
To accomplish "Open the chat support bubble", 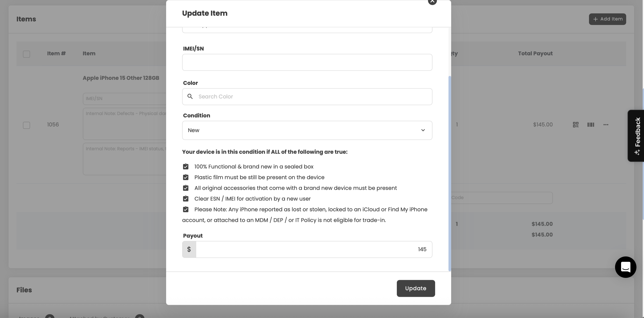I will click(626, 267).
